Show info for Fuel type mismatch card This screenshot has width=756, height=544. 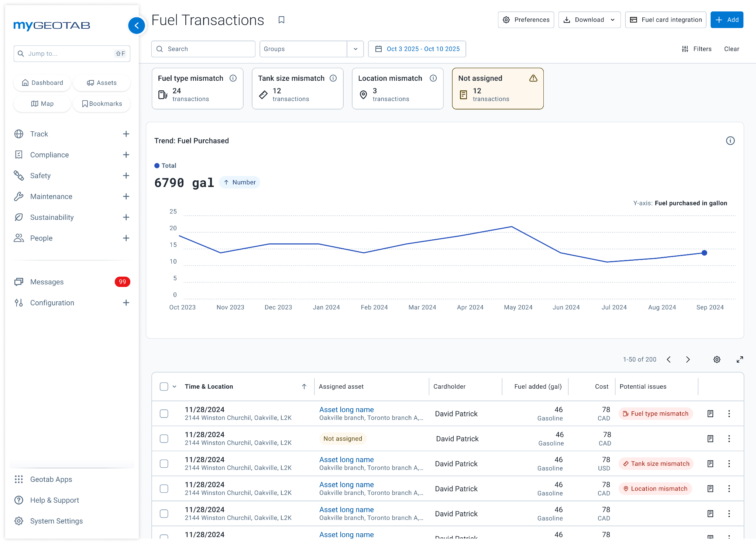(233, 78)
